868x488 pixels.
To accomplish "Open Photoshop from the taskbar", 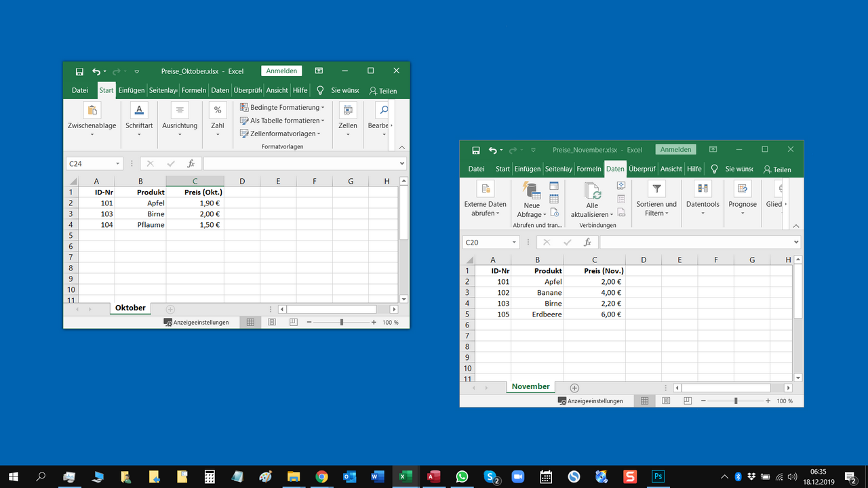I will (x=657, y=476).
